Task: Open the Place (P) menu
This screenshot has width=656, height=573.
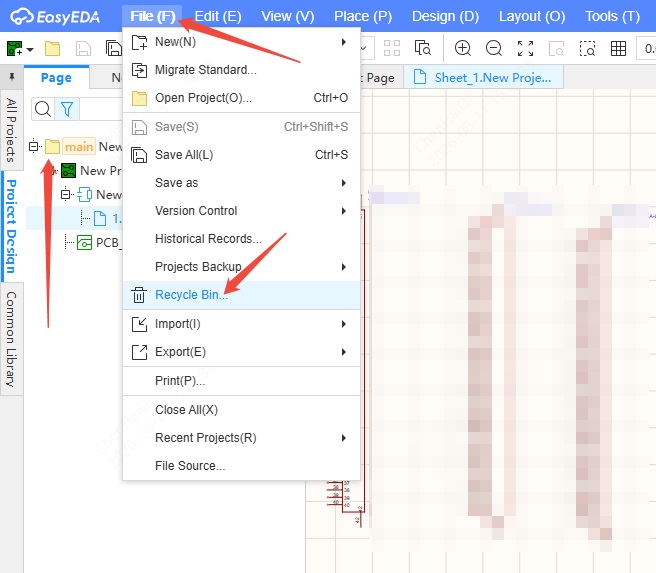Action: point(363,16)
